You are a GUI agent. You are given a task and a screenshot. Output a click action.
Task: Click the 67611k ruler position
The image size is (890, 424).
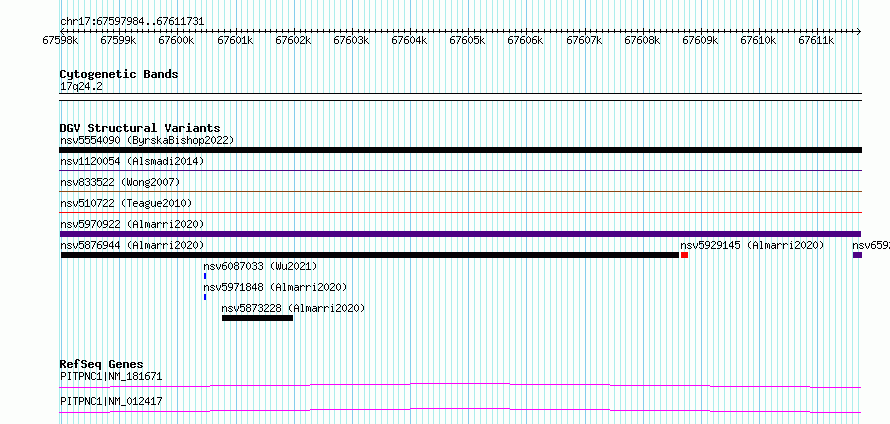pos(817,40)
